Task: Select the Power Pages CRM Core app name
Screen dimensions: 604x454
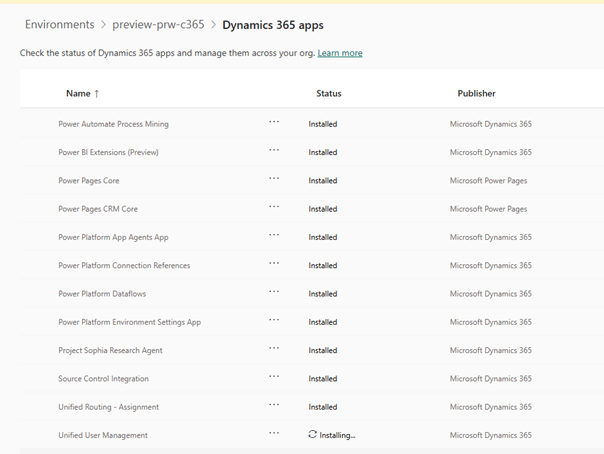Action: coord(98,209)
